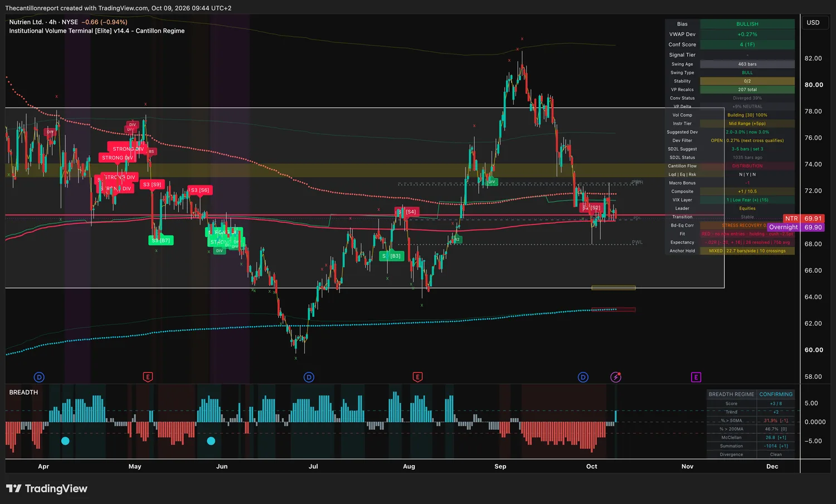Click the Divergence value Clean
This screenshot has height=504, width=836.
click(x=776, y=454)
